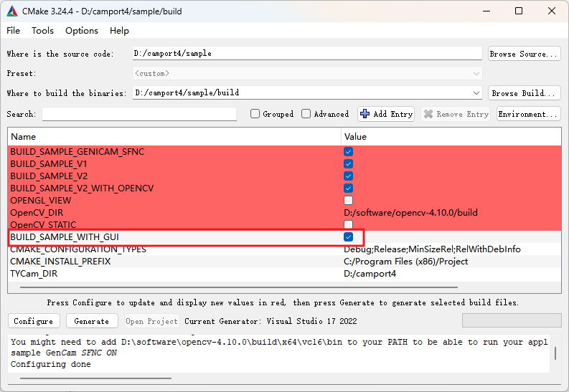569x392 pixels.
Task: Close the CMake window
Action: pyautogui.click(x=551, y=11)
